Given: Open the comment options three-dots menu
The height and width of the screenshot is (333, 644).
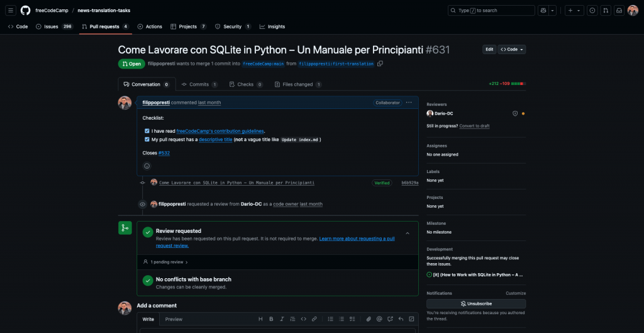Looking at the screenshot, I should (x=409, y=103).
